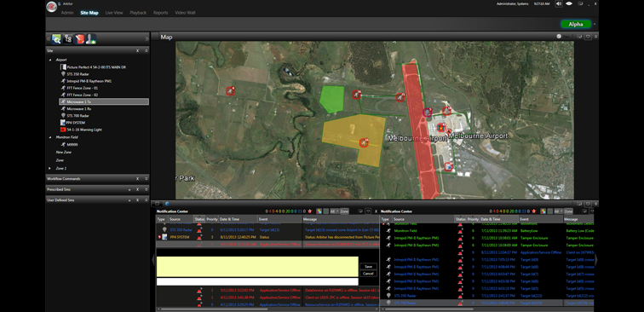Open the Reports tab
Screen dimensions: 644x312
coord(161,13)
